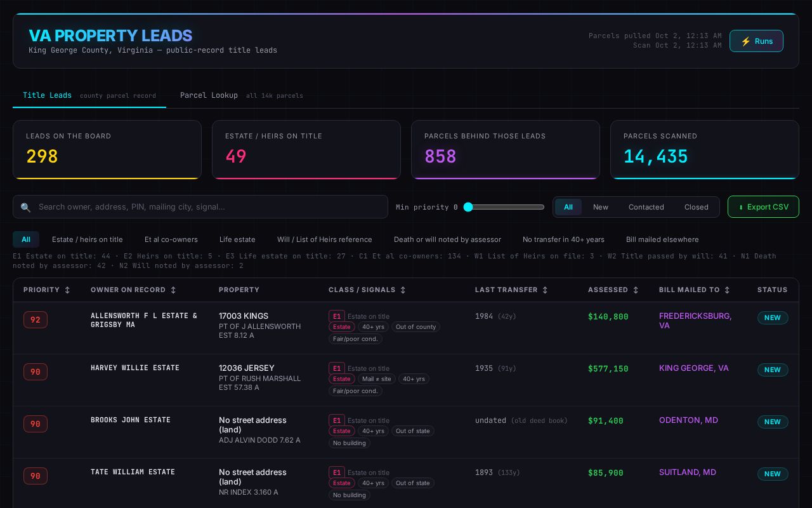Filter by Et al co-owners
Image resolution: width=812 pixels, height=508 pixels.
click(171, 239)
